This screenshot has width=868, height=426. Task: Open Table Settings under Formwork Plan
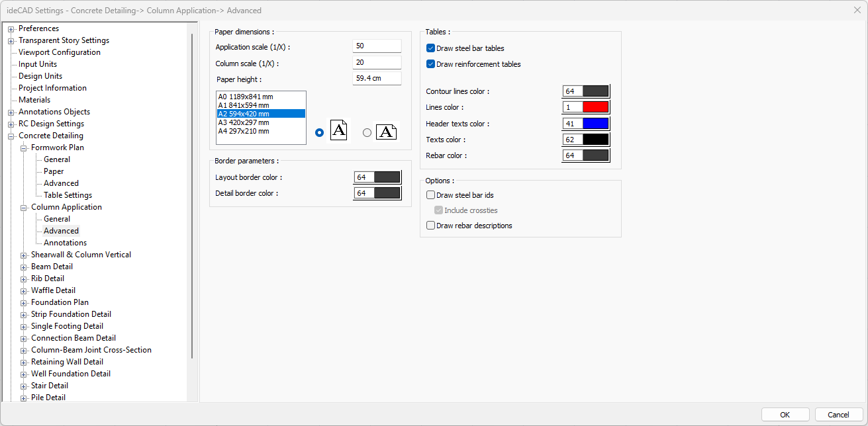point(68,195)
